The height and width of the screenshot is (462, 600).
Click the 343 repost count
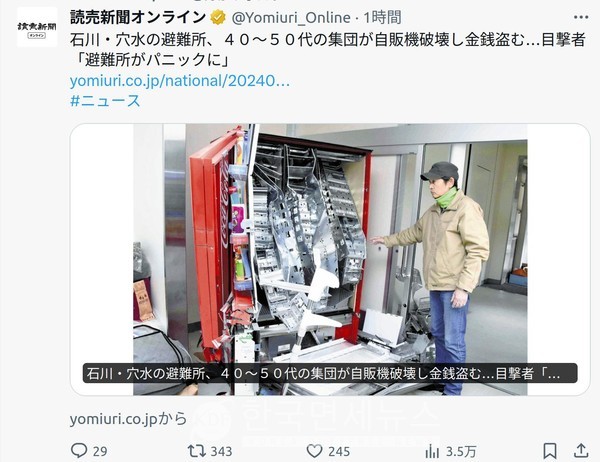coord(222,451)
